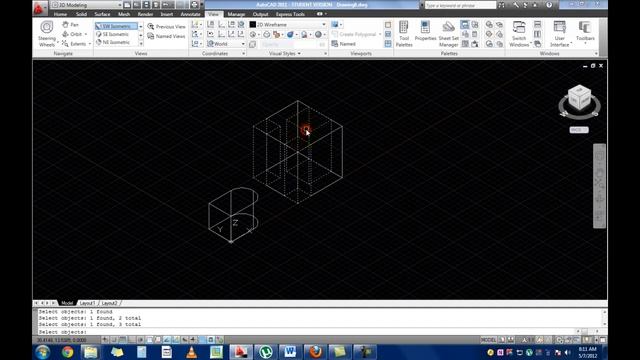Select SW Isometric view

116,26
